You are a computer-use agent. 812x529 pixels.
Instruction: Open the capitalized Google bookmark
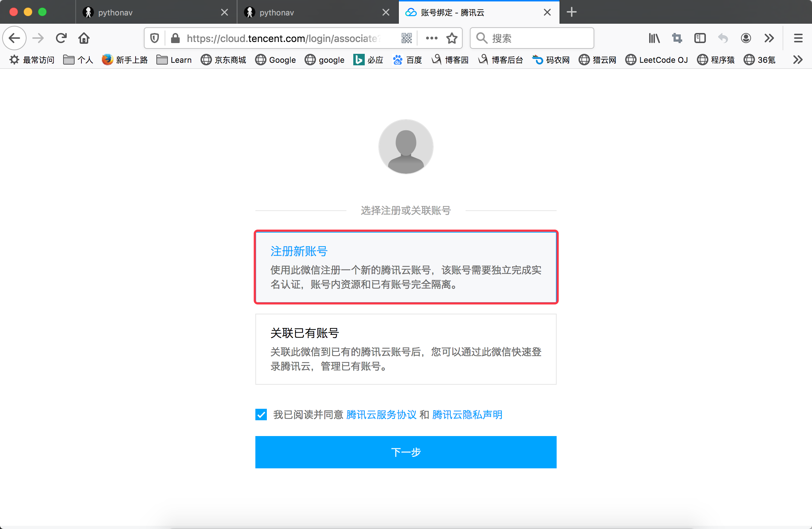point(275,60)
